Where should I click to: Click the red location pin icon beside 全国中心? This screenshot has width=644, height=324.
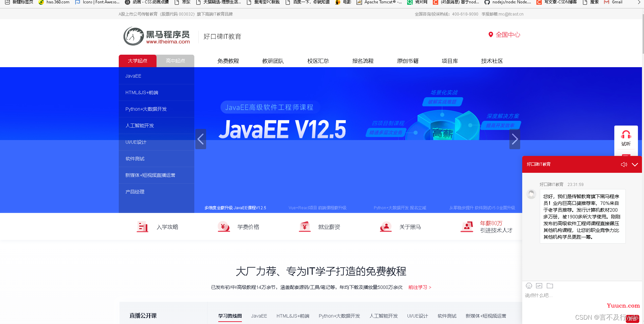[x=491, y=34]
